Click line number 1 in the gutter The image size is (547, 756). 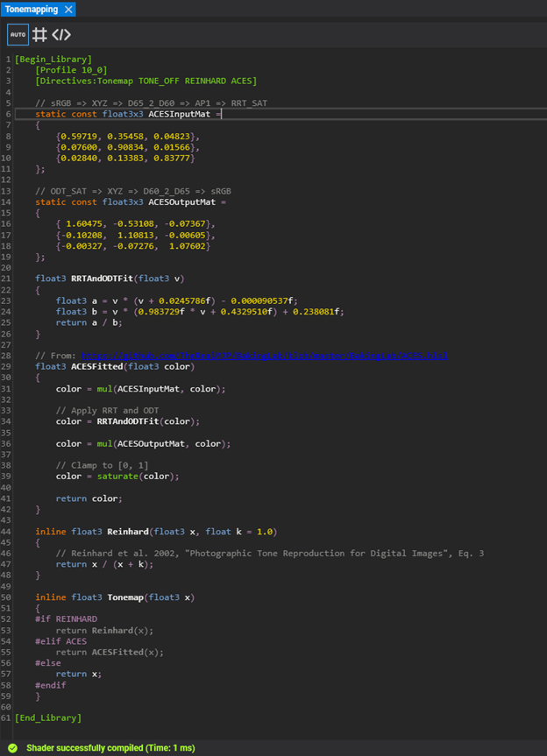8,59
